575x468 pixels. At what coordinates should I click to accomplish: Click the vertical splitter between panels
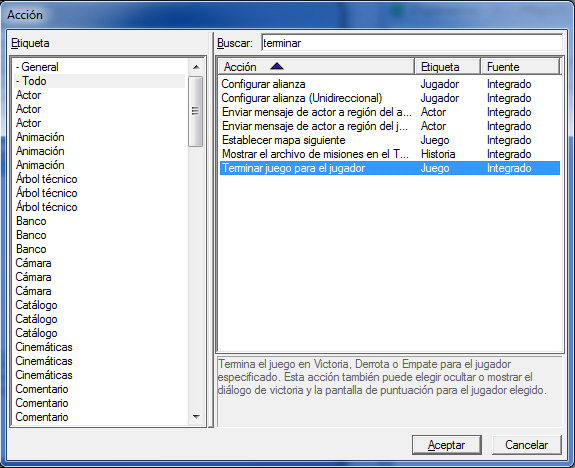click(211, 230)
